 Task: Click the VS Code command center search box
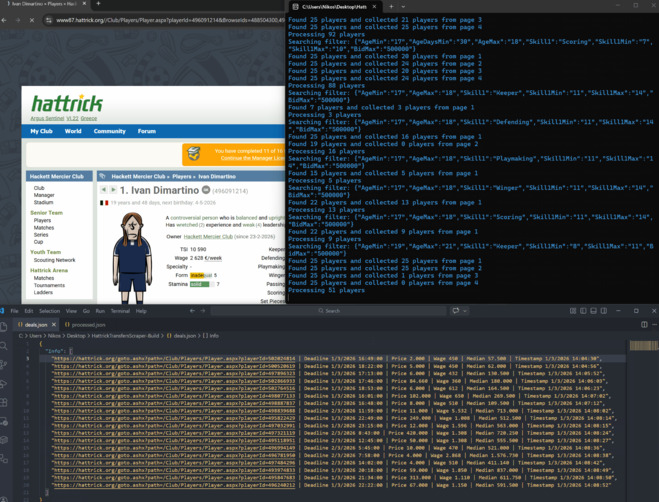coord(329,311)
